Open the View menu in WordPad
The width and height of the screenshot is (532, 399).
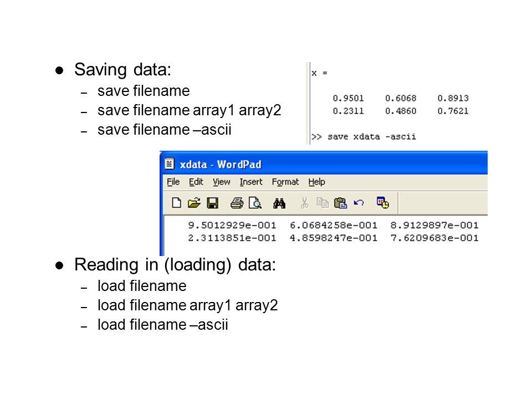(222, 182)
